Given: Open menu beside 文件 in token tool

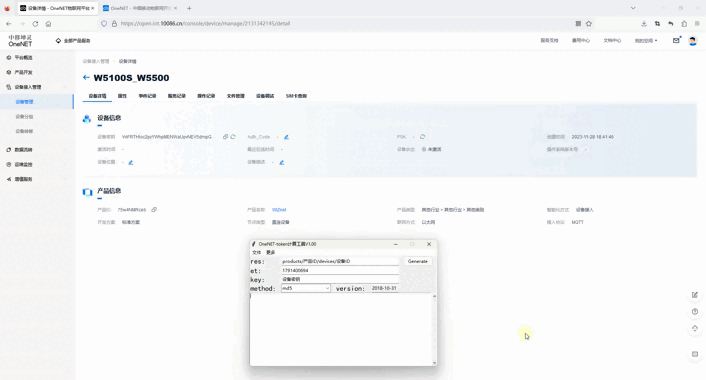Looking at the screenshot, I should coord(270,253).
